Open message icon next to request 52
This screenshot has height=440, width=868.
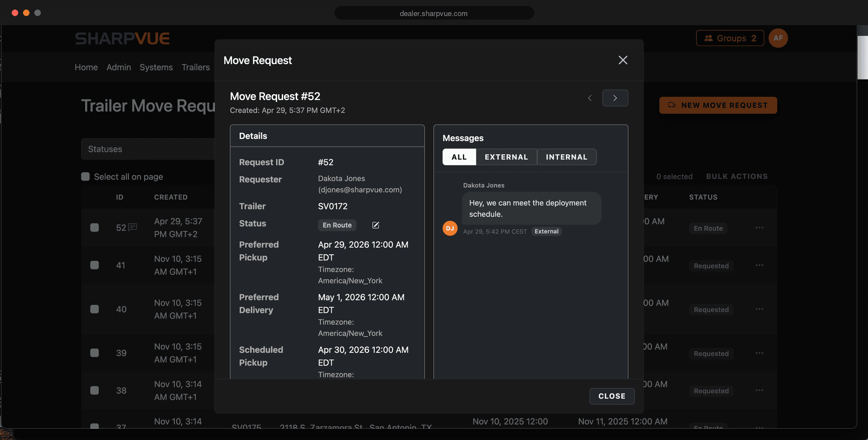coord(132,227)
